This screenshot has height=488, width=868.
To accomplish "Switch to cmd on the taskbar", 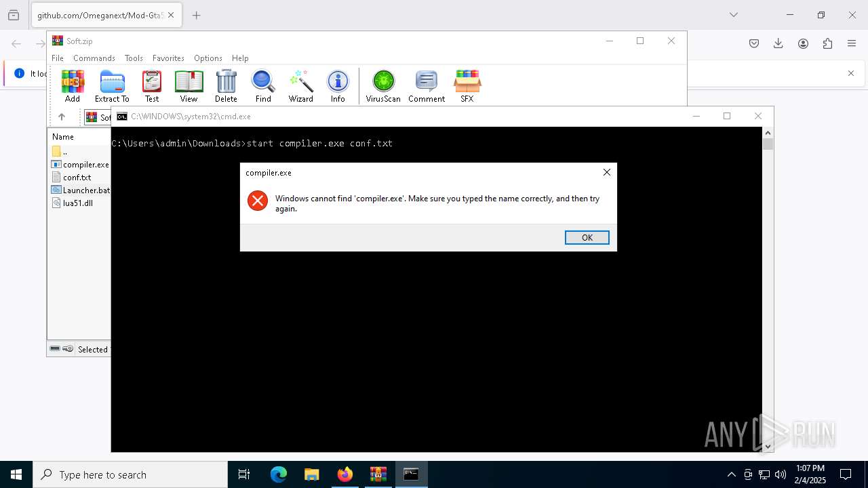I will (412, 474).
